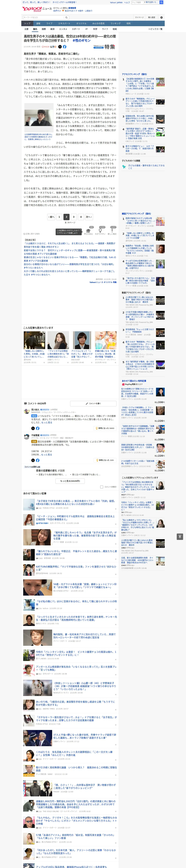Screen dimensions: 186x868
Task: Share article on Facebook near headline
Action: [x=64, y=47]
